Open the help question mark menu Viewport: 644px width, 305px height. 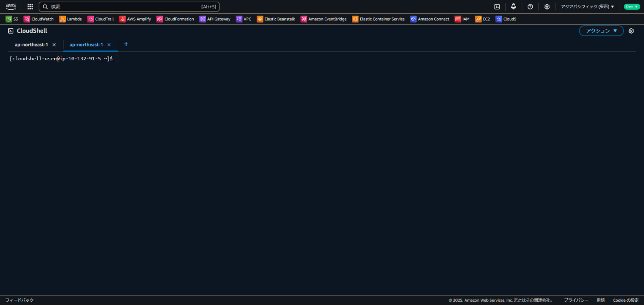pyautogui.click(x=530, y=7)
